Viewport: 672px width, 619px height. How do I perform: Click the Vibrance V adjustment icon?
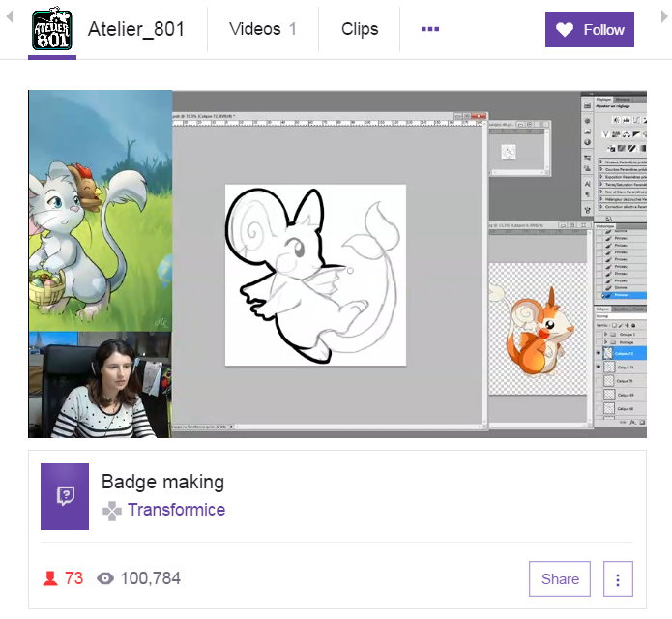click(x=605, y=134)
